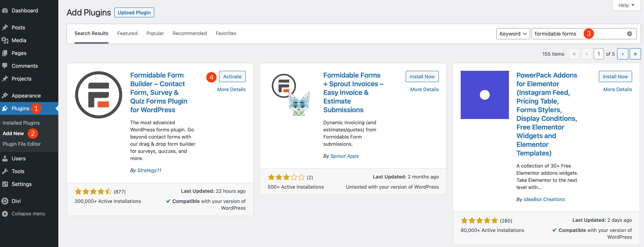644x247 pixels.
Task: Open the Keyword search type dropdown
Action: (x=513, y=34)
